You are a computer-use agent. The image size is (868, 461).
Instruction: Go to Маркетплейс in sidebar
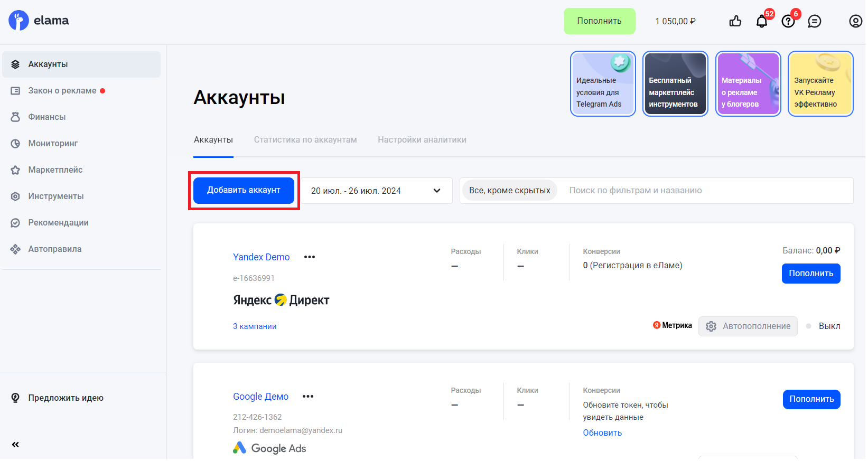[81, 170]
